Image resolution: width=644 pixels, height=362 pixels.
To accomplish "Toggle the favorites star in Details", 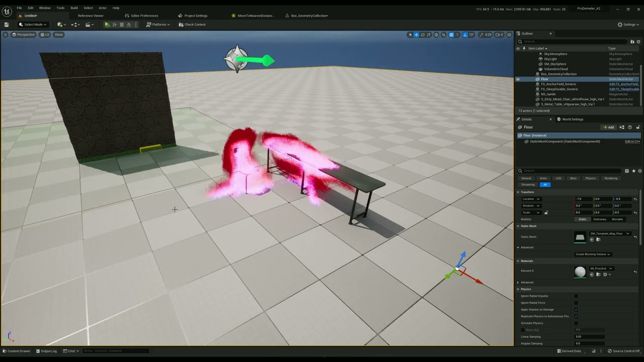I will click(x=633, y=171).
